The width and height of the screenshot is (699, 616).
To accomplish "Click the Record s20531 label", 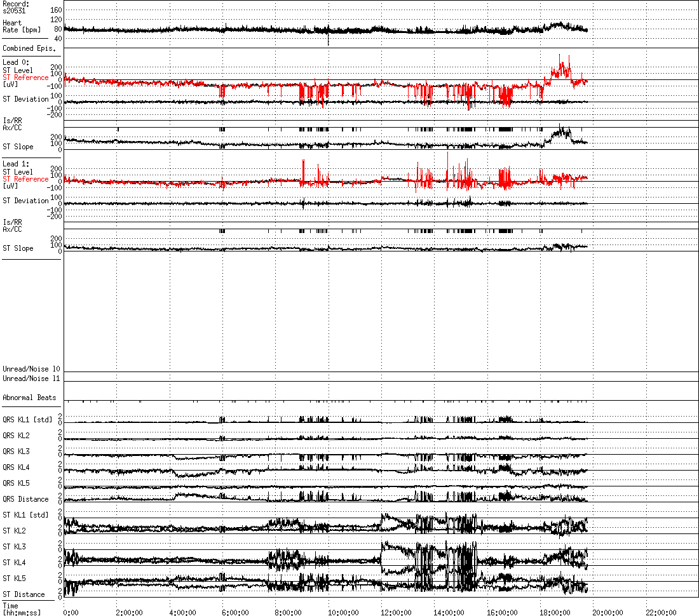I will click(16, 7).
